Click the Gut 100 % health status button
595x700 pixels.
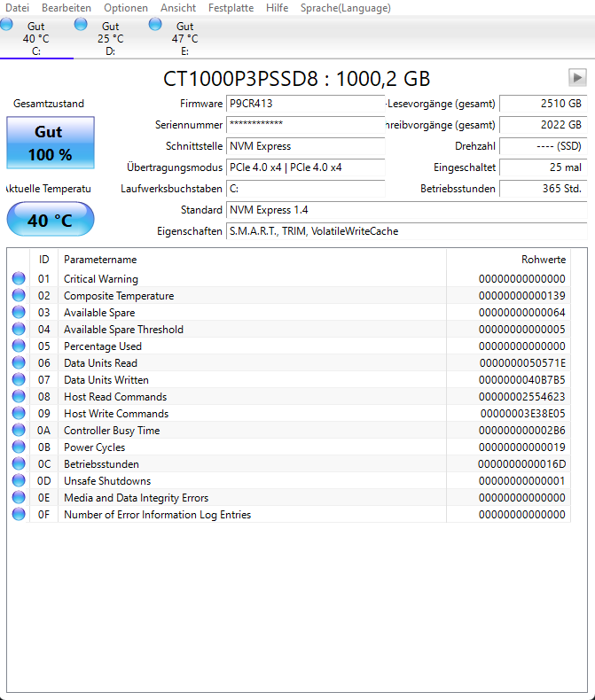point(51,143)
